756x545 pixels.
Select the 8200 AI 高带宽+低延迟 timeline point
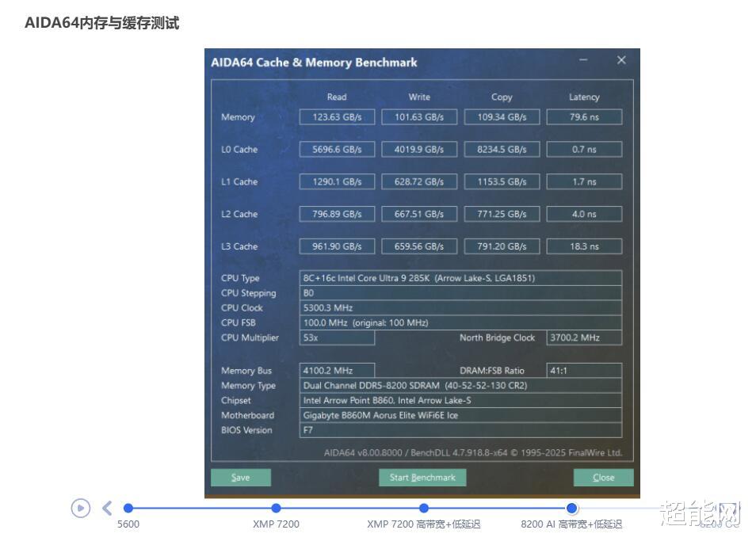(x=572, y=508)
